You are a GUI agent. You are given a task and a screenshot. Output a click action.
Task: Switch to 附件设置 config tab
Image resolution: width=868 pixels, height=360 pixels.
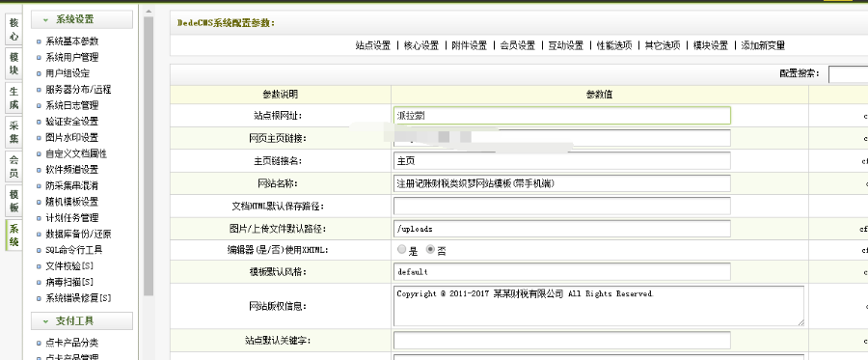tap(470, 46)
